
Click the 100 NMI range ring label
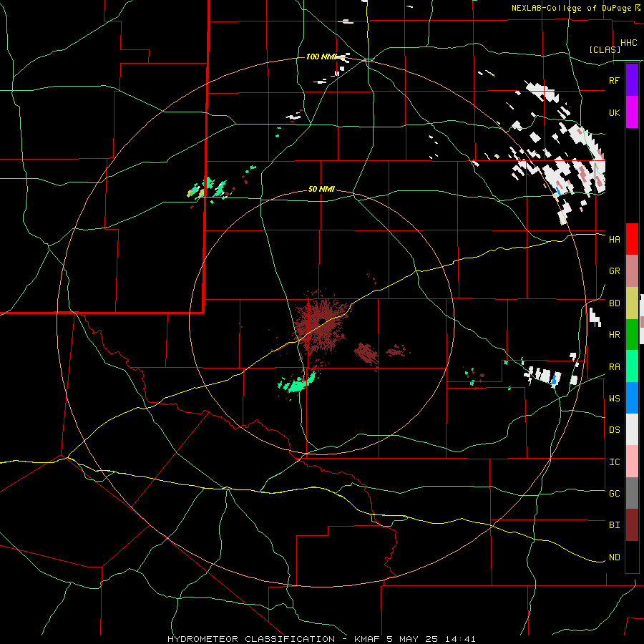[321, 57]
